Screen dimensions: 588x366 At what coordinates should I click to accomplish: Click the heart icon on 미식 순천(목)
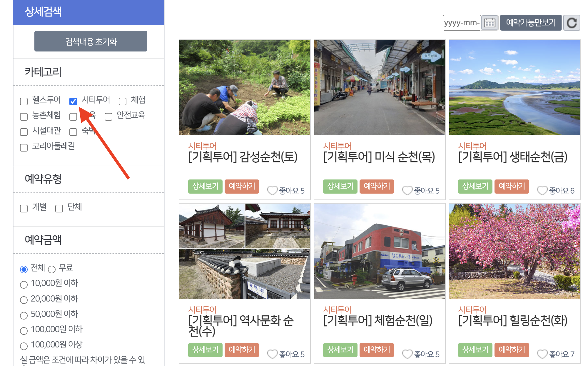tap(407, 191)
